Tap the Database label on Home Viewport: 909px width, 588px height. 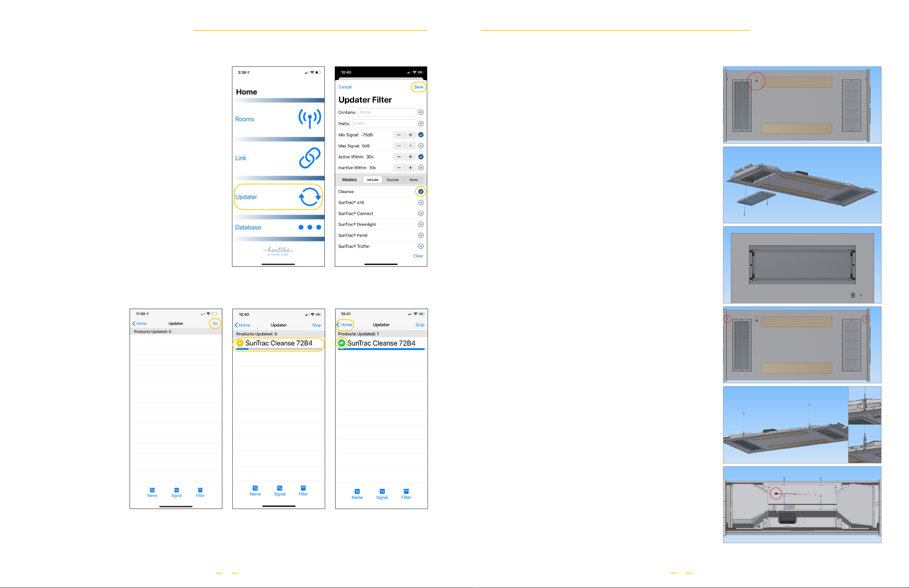248,227
